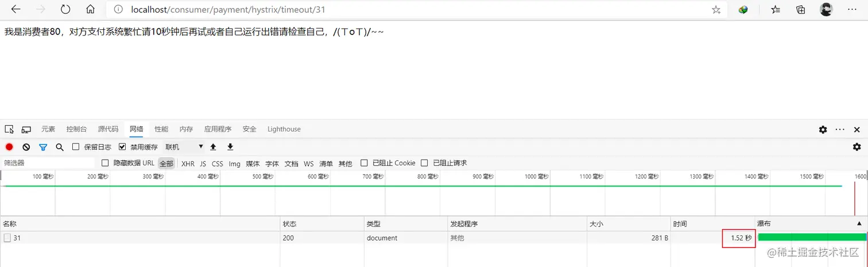Open the favorites list icon
868x267 pixels.
pos(776,10)
